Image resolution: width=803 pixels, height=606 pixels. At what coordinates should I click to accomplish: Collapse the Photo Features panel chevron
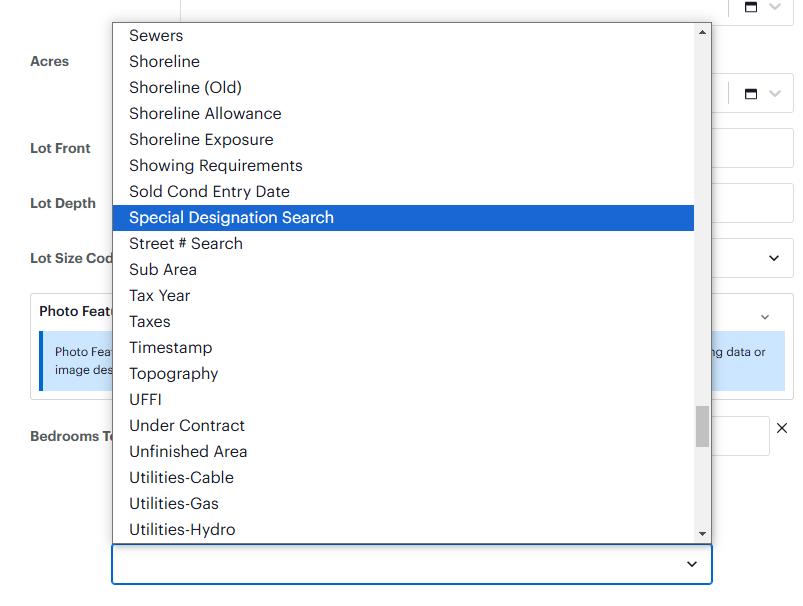pyautogui.click(x=765, y=317)
